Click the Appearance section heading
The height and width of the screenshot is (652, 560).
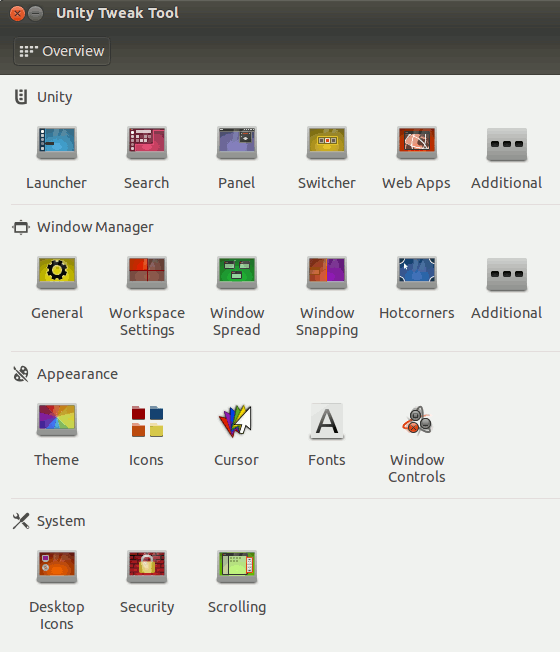pyautogui.click(x=77, y=374)
